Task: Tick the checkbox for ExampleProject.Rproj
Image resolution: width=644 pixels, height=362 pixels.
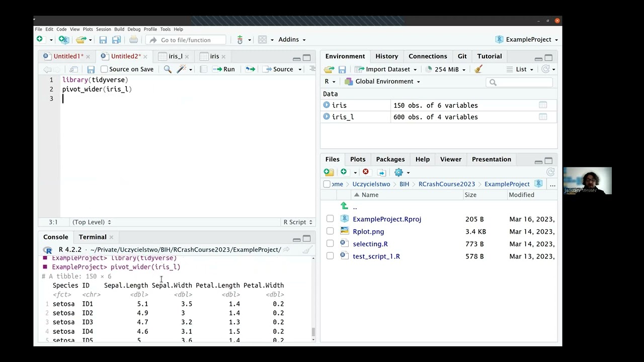Action: coord(330,219)
